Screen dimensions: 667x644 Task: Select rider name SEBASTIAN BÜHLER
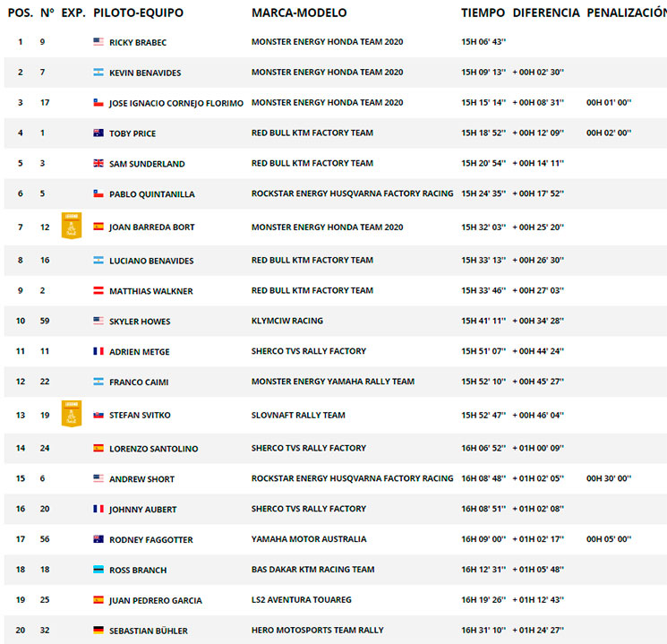[148, 631]
